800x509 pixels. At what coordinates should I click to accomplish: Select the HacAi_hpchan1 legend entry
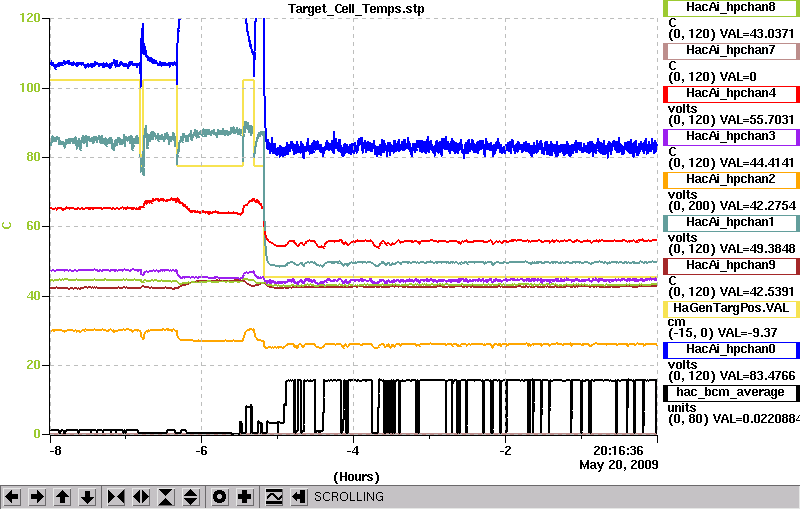pos(731,222)
